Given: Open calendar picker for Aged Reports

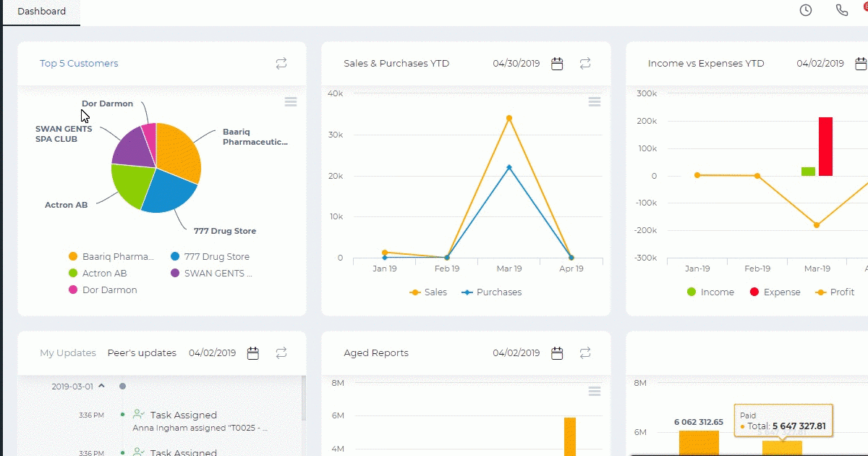Looking at the screenshot, I should [x=557, y=353].
